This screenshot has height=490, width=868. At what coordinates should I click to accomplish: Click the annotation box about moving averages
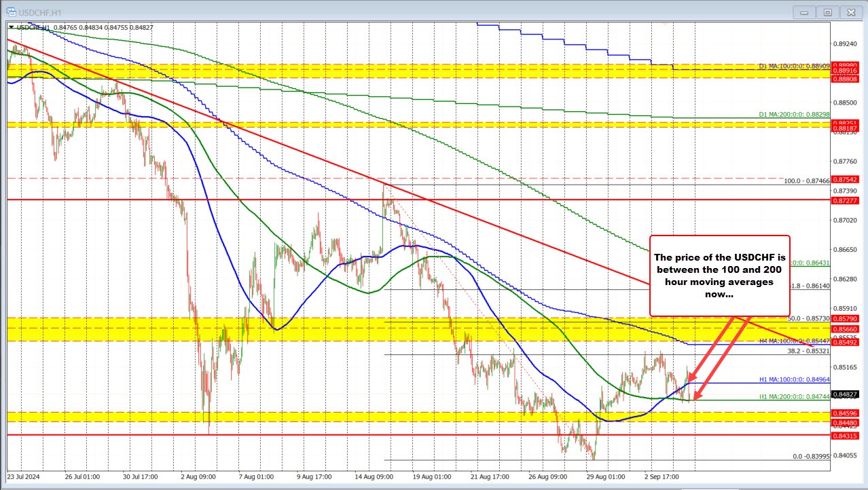point(720,275)
